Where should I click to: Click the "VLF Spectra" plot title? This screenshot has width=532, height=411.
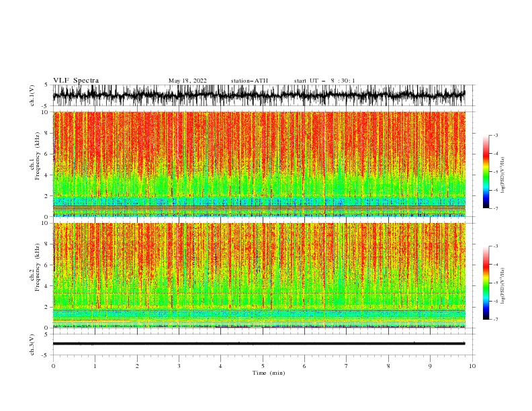point(76,81)
